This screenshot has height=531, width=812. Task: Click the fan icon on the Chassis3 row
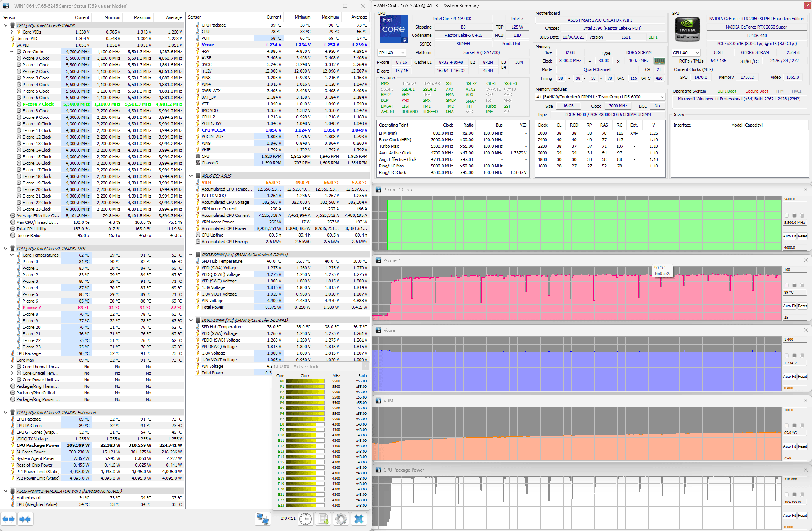point(198,163)
